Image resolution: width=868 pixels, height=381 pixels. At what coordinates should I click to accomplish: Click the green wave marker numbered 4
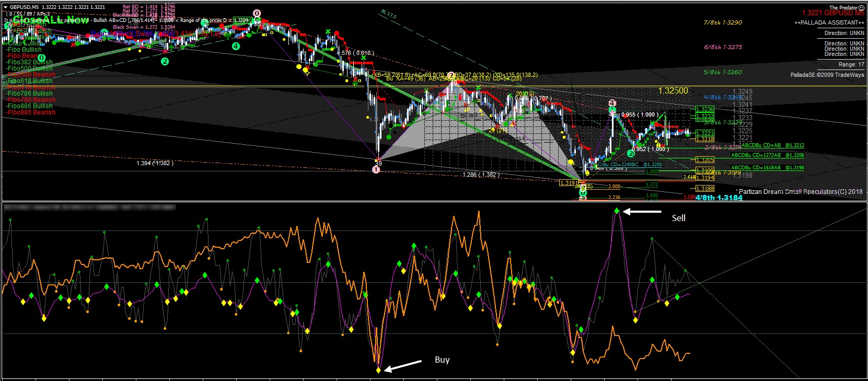(236, 46)
